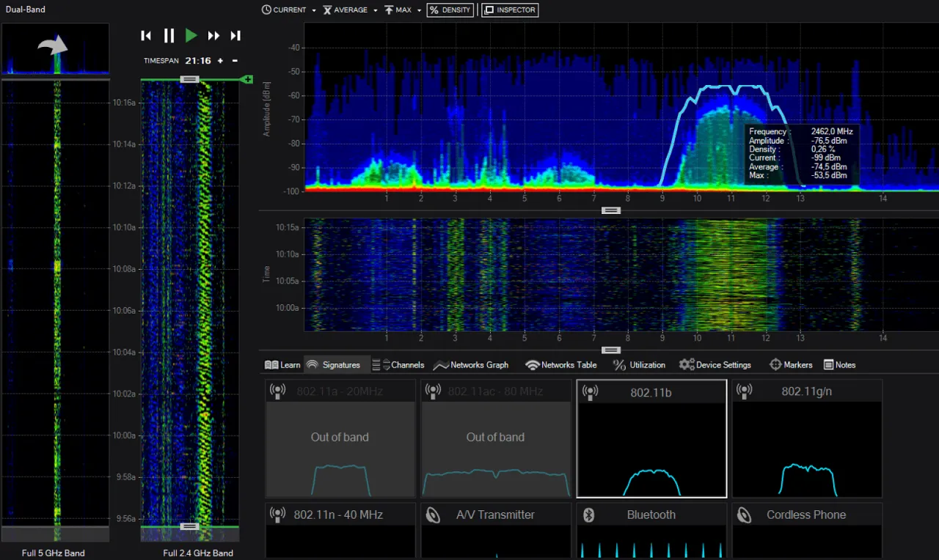Click the top waterfall timespan handle
The height and width of the screenshot is (560, 939).
pos(189,79)
